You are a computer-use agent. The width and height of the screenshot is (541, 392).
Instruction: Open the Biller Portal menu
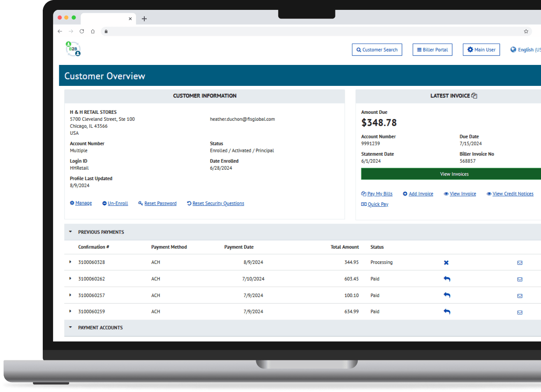(x=432, y=50)
